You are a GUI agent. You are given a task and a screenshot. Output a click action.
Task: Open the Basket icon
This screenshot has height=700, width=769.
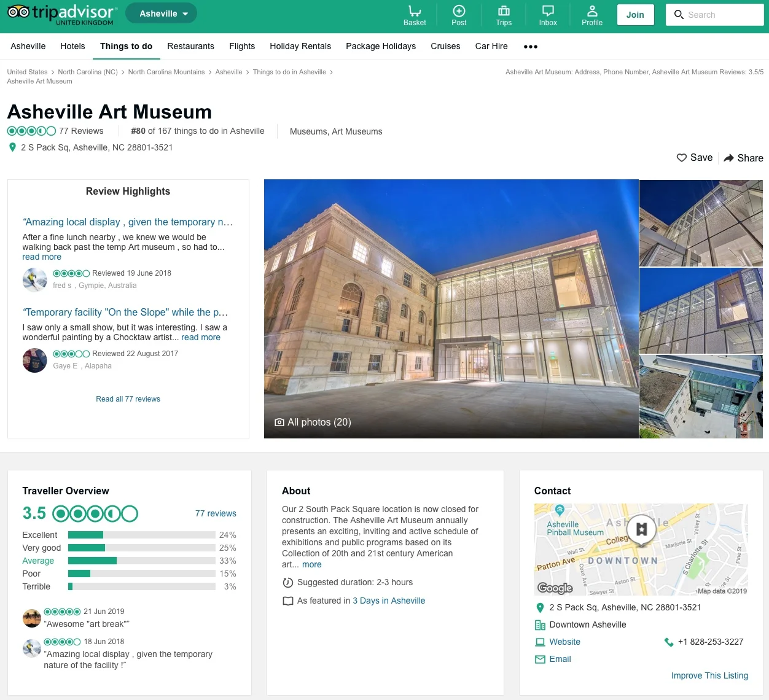pos(415,11)
